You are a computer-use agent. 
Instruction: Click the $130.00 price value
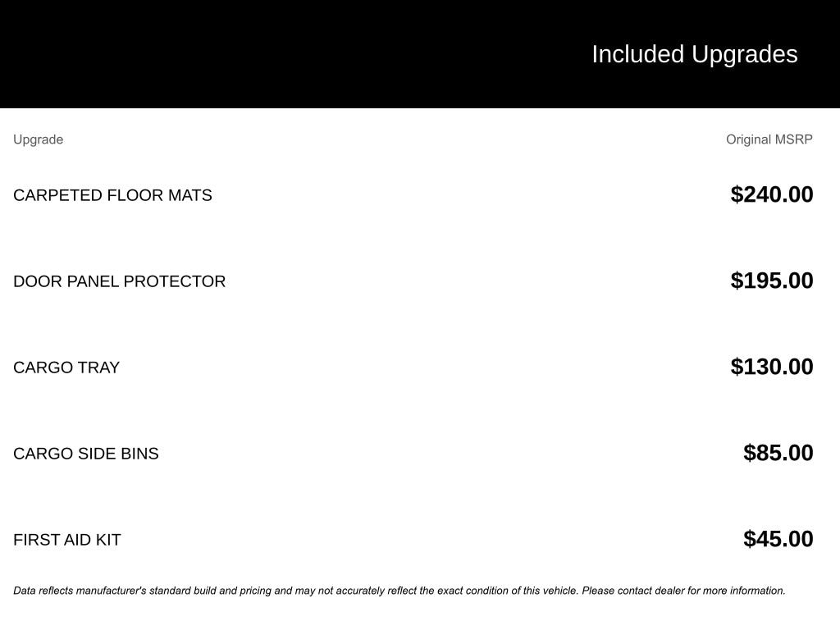point(771,367)
